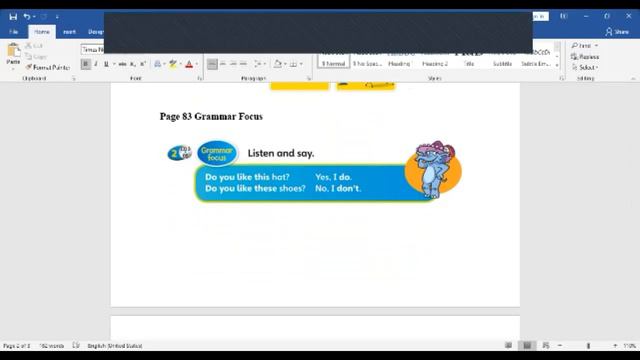This screenshot has height=360, width=640.
Task: Open the undo history dropdown arrow
Action: coord(34,17)
